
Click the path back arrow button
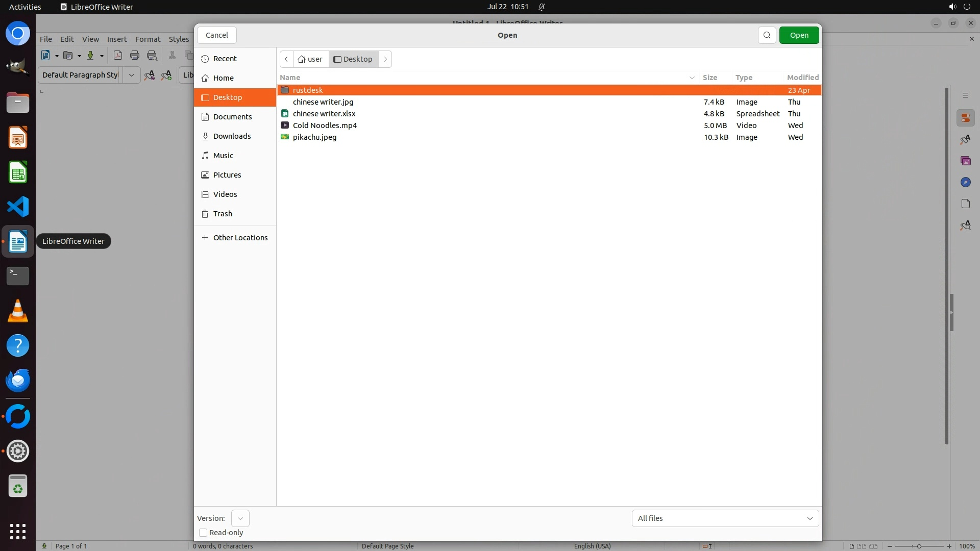286,59
